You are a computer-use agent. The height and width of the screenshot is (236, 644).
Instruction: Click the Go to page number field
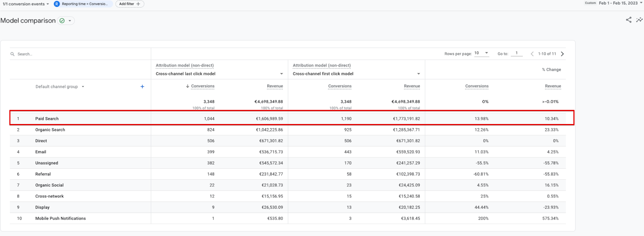[x=516, y=53]
